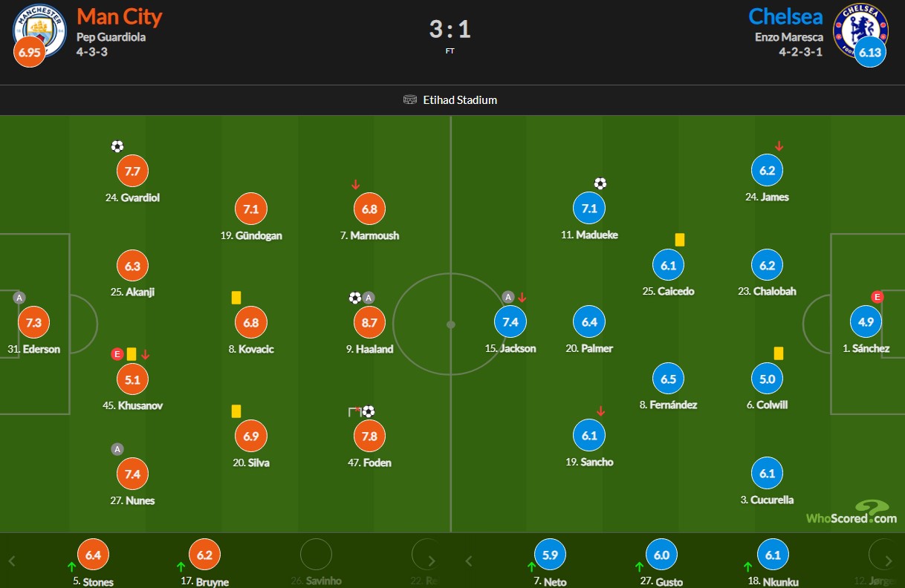
Task: Click the Etihad Stadium venue label
Action: (x=461, y=99)
